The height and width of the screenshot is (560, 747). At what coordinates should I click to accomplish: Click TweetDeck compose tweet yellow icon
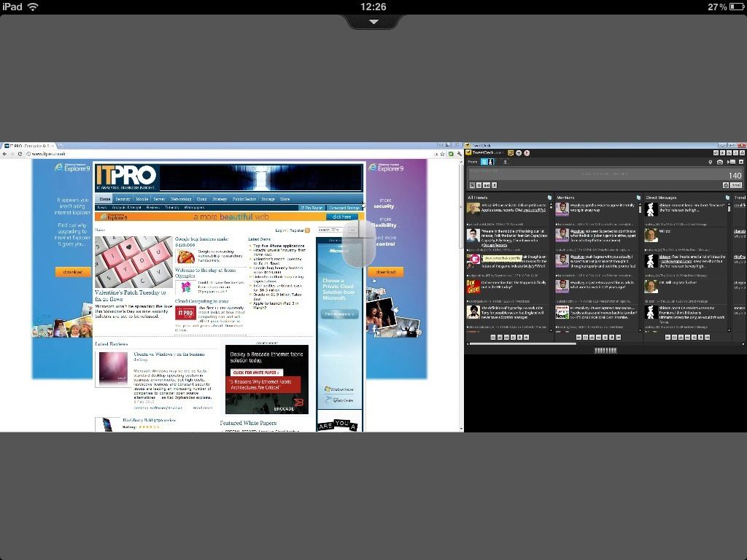(510, 153)
